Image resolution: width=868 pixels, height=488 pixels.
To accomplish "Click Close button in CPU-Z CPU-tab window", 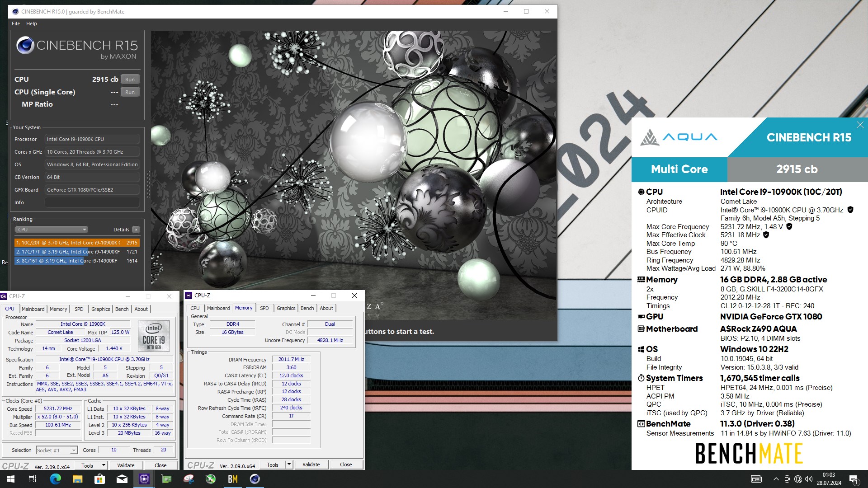I will (x=160, y=465).
